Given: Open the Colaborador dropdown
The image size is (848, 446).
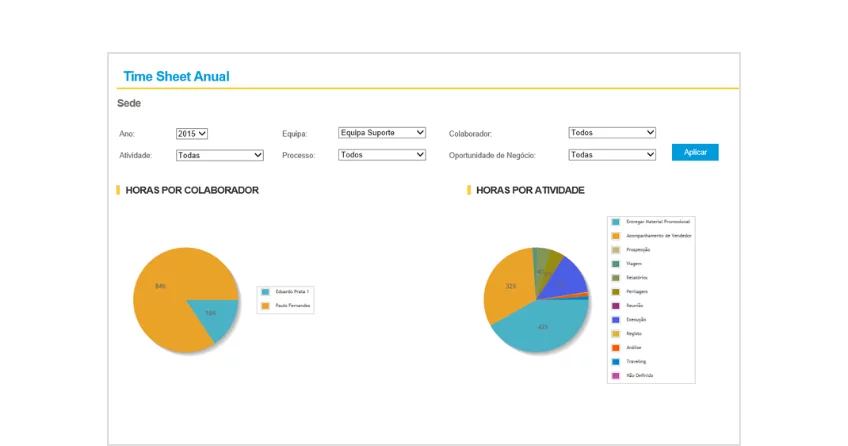Looking at the screenshot, I should (612, 132).
